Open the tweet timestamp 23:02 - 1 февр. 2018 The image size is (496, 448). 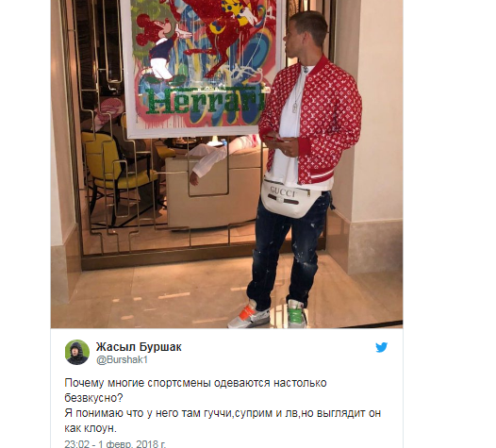(115, 443)
